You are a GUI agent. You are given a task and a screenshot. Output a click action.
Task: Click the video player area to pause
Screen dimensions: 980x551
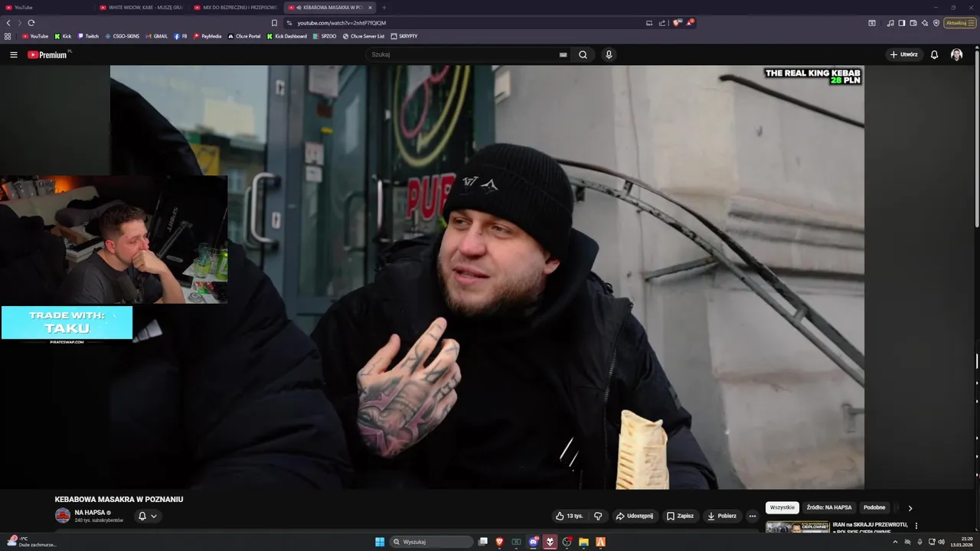point(487,277)
